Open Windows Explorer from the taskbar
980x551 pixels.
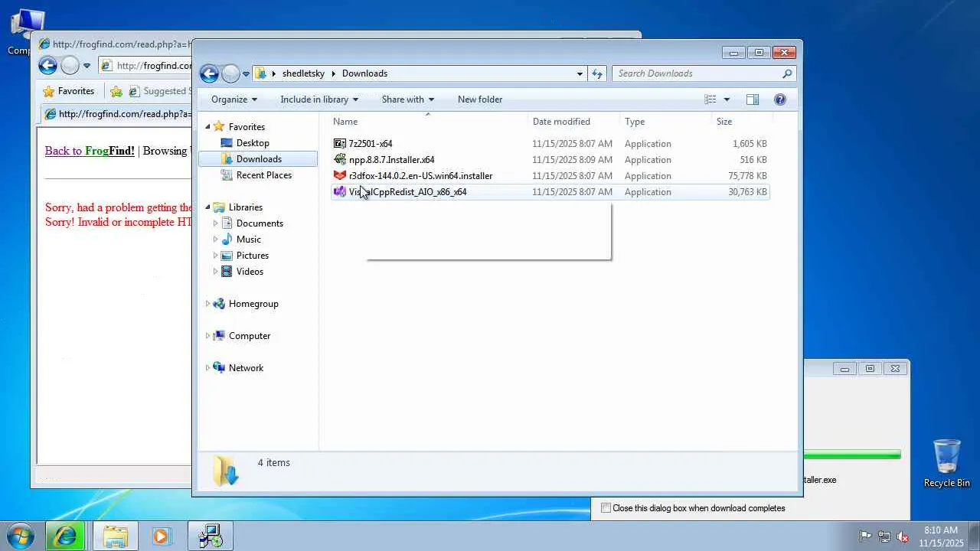point(116,536)
